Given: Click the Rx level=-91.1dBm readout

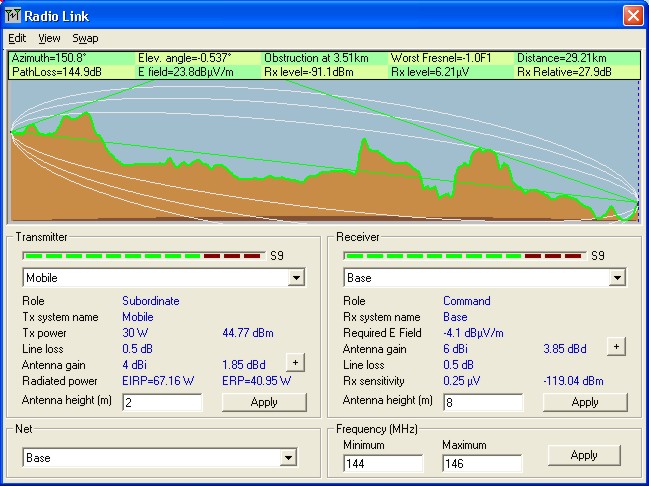Looking at the screenshot, I should (x=309, y=72).
